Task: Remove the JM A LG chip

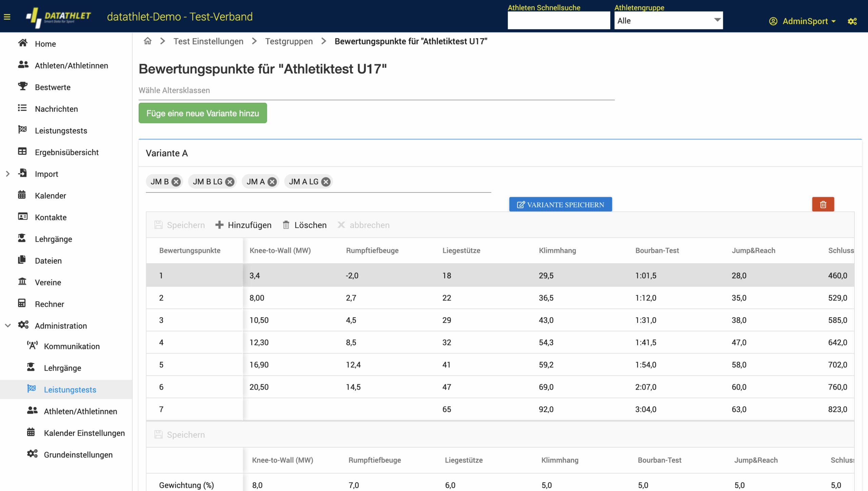Action: pos(326,182)
